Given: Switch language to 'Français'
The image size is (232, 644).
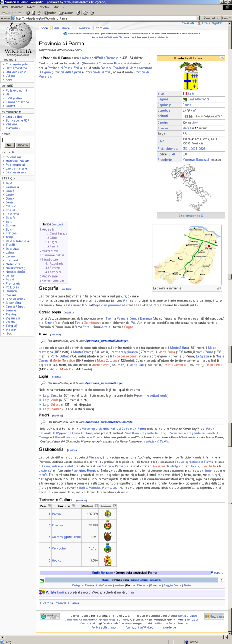Looking at the screenshot, I should 11,233.
